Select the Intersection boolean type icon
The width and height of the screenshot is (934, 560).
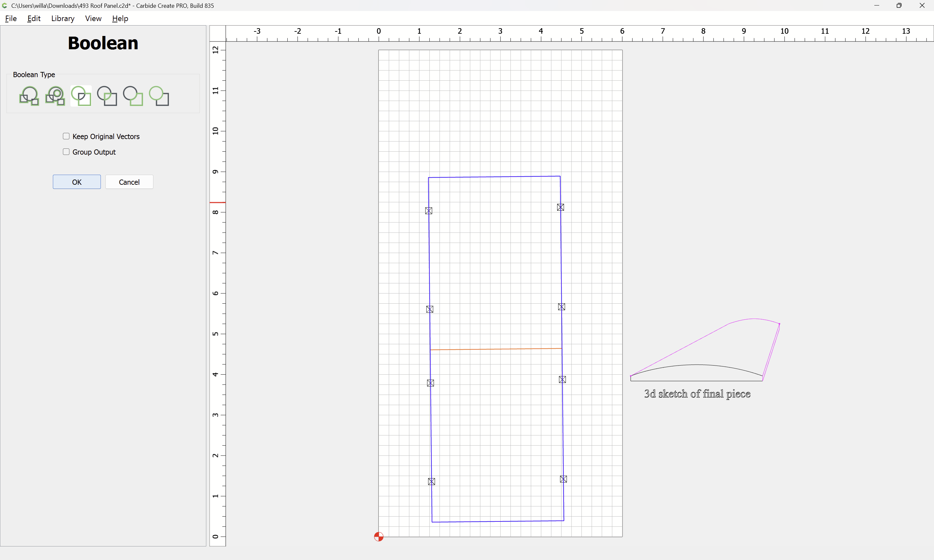tap(107, 96)
